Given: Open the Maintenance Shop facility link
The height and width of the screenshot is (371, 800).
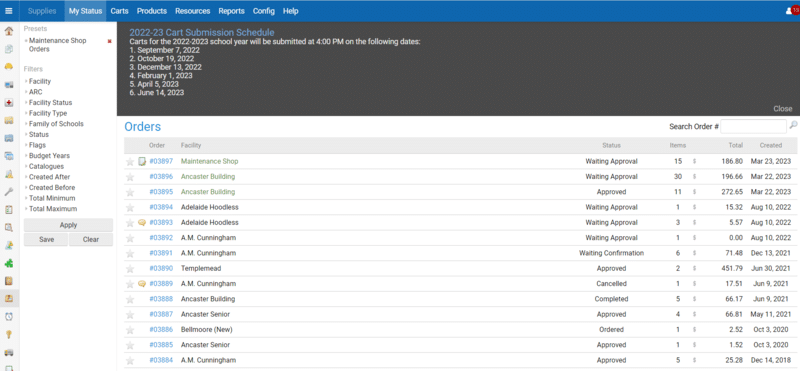Looking at the screenshot, I should click(210, 161).
